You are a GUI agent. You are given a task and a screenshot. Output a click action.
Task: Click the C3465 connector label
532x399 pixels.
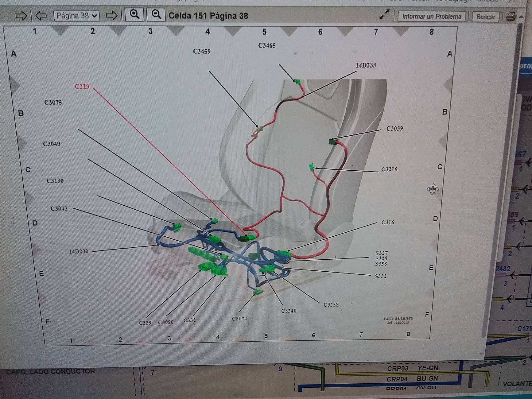(x=267, y=46)
